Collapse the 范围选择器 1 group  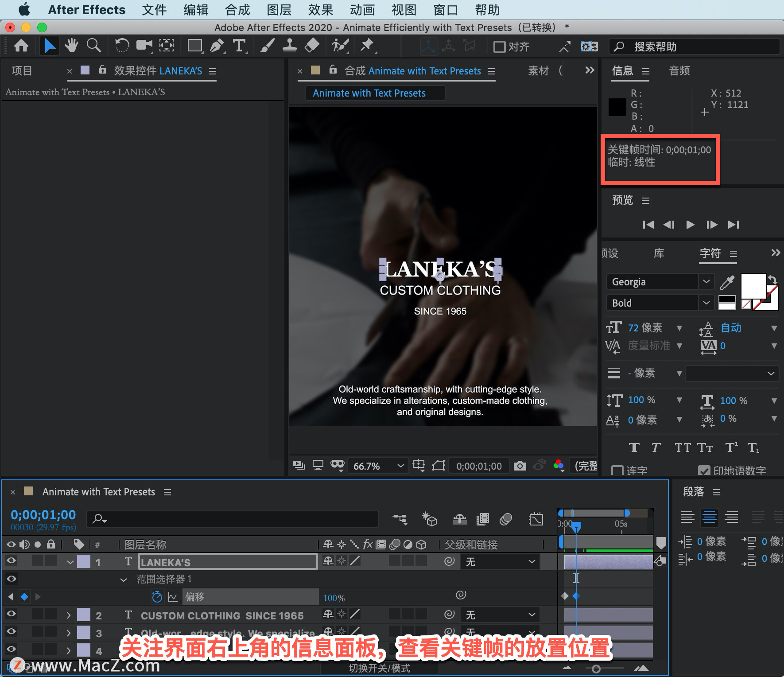pos(124,580)
